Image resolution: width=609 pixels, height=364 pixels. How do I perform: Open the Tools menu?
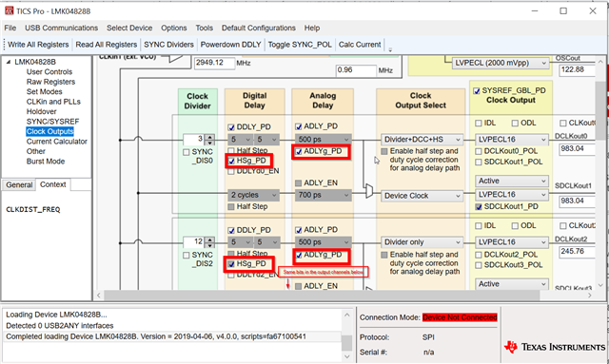(x=204, y=28)
